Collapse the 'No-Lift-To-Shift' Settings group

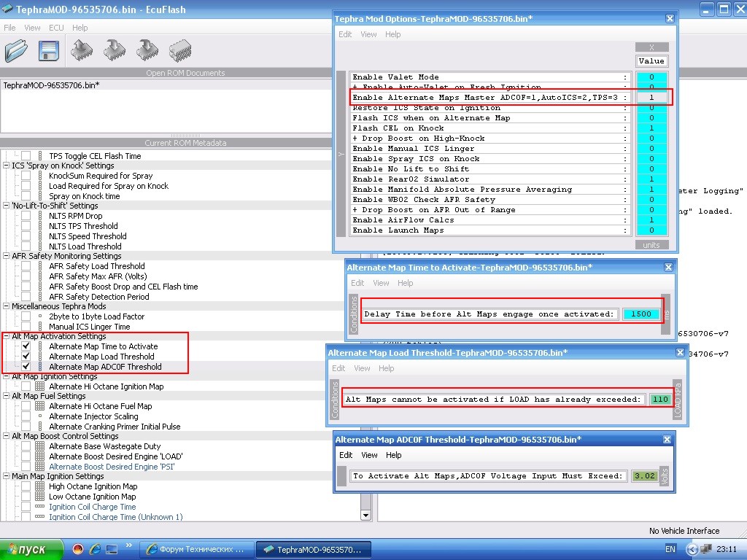pos(6,206)
